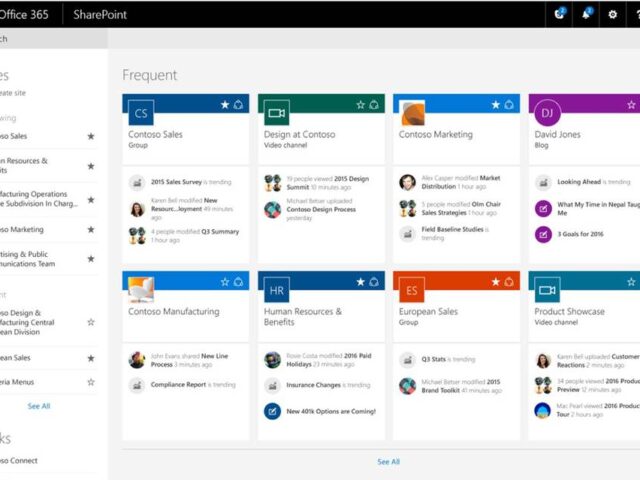640x480 pixels.
Task: Open the blog icon for What My Time in Nepal
Action: (x=543, y=209)
